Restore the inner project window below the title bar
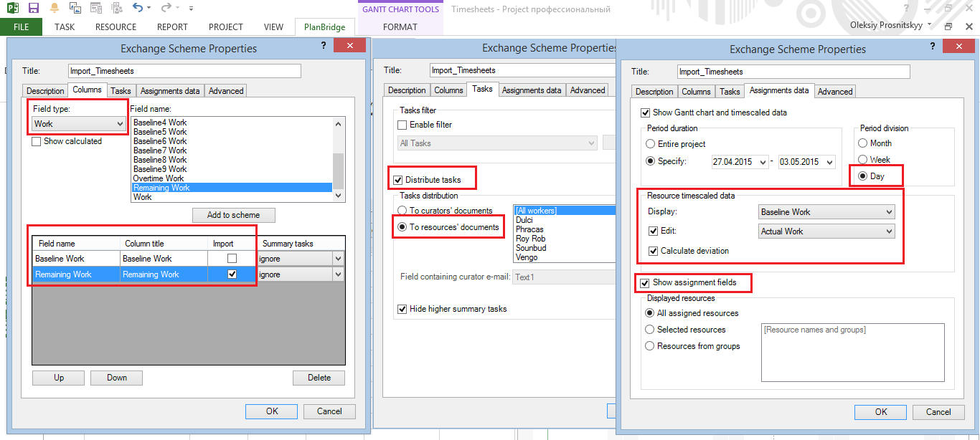The height and width of the screenshot is (440, 980). (948, 27)
